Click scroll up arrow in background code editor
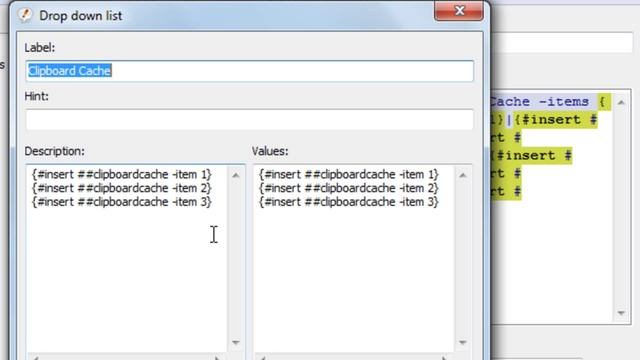This screenshot has height=360, width=640. [x=621, y=102]
